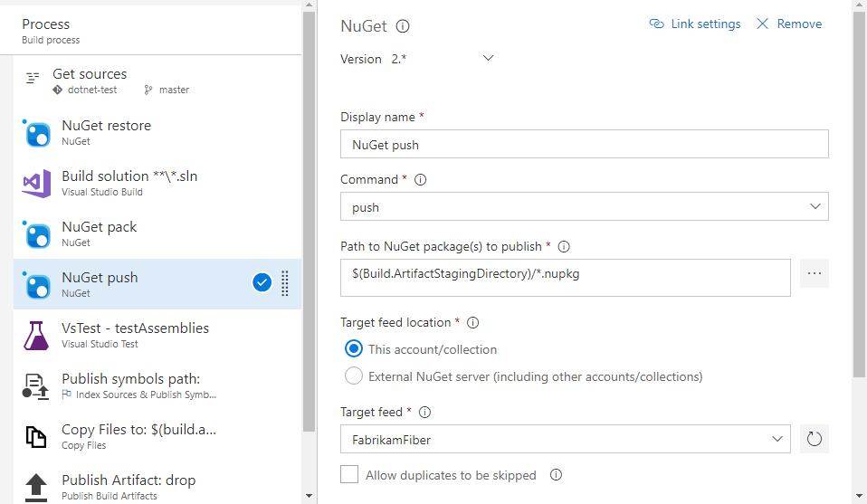Open Link settings
Image resolution: width=867 pixels, height=504 pixels.
695,24
